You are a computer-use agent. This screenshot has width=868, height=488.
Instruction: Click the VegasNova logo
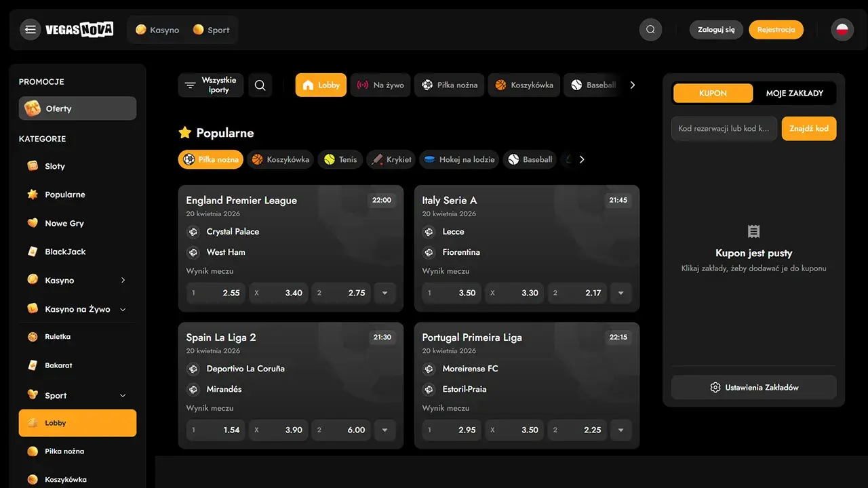coord(79,30)
